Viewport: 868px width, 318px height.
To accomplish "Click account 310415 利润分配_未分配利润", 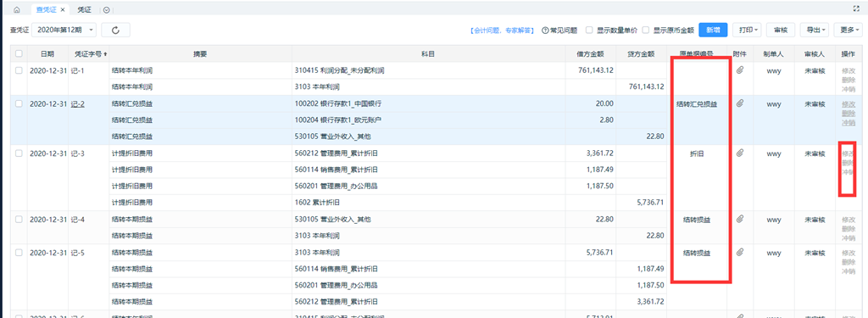I will tap(340, 70).
